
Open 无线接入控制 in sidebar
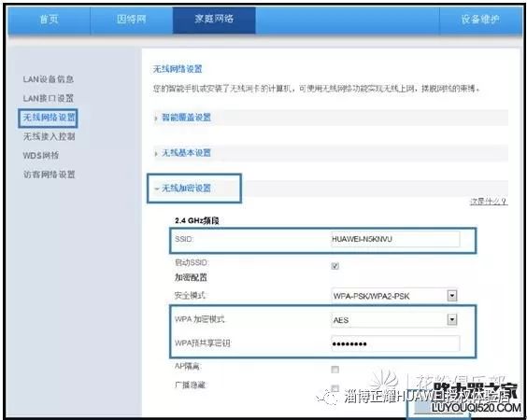tap(50, 136)
